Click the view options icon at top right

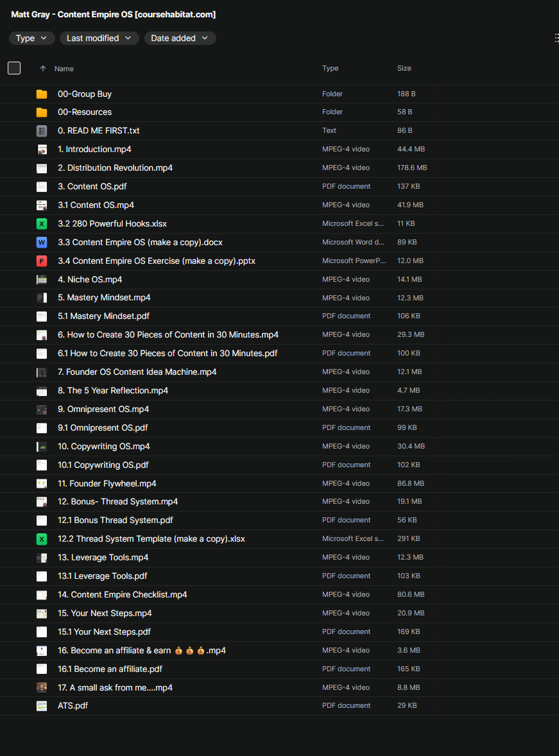click(x=556, y=39)
